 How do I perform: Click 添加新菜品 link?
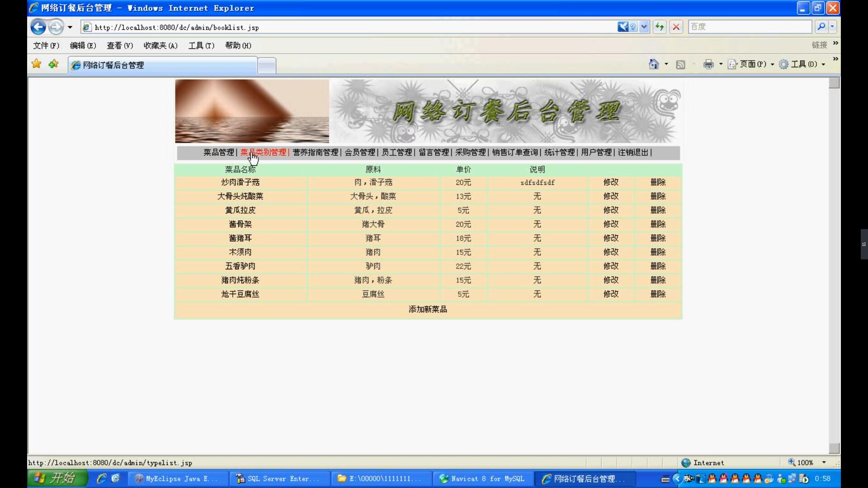pyautogui.click(x=428, y=310)
